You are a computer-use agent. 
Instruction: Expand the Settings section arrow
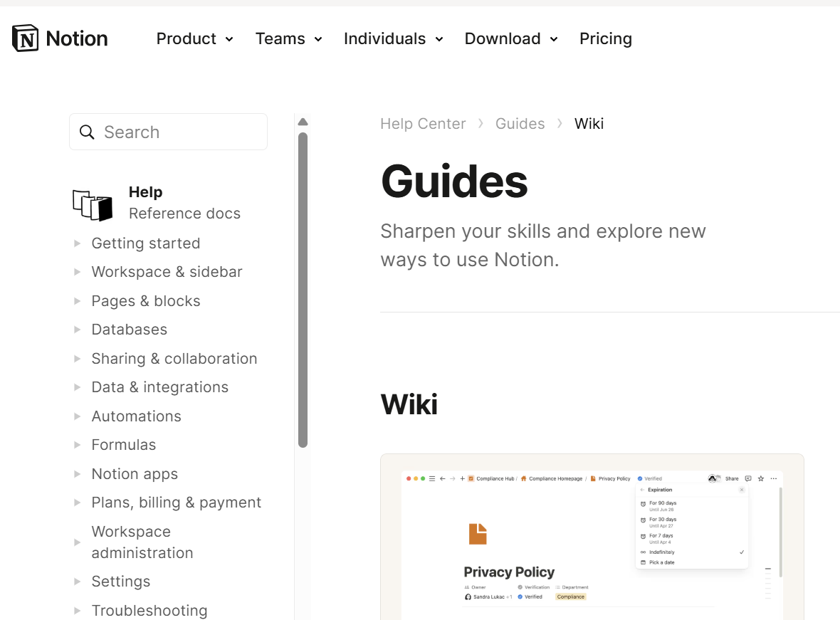point(77,582)
